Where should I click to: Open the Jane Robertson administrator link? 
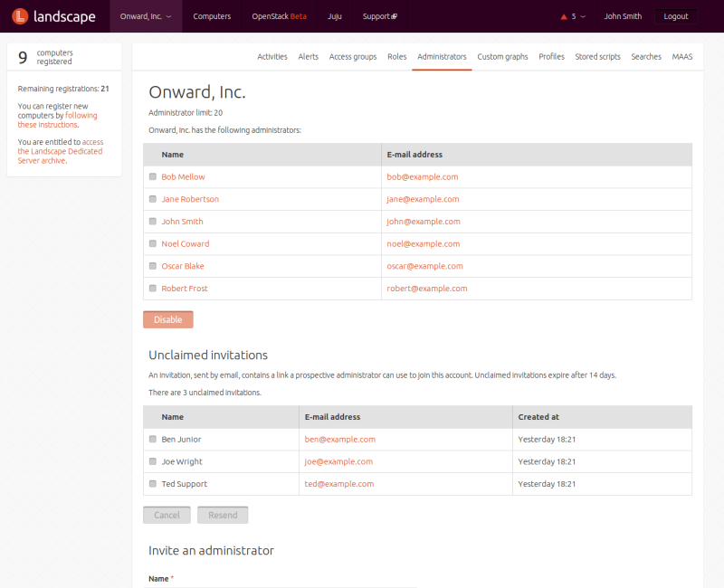(190, 199)
